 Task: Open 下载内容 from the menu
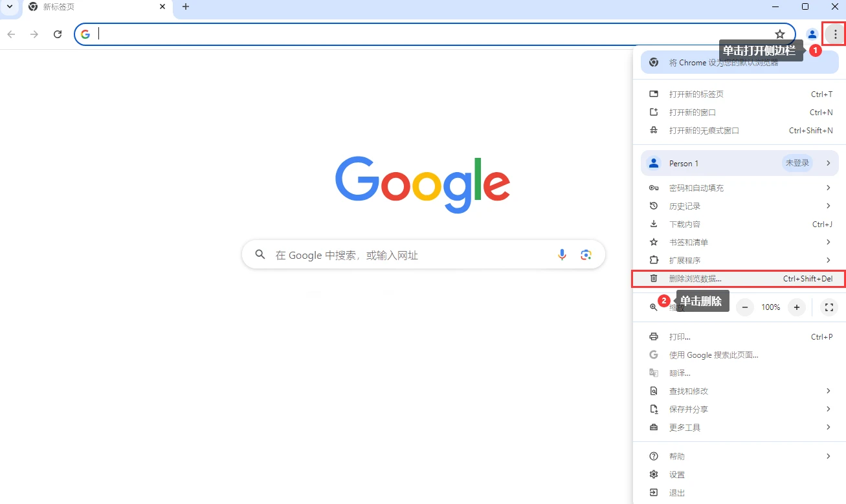(739, 224)
